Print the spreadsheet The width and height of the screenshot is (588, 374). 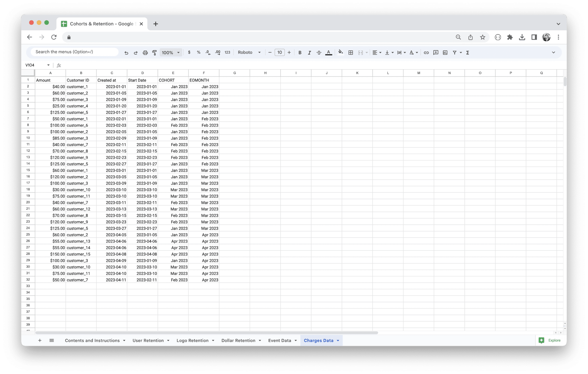pyautogui.click(x=145, y=52)
